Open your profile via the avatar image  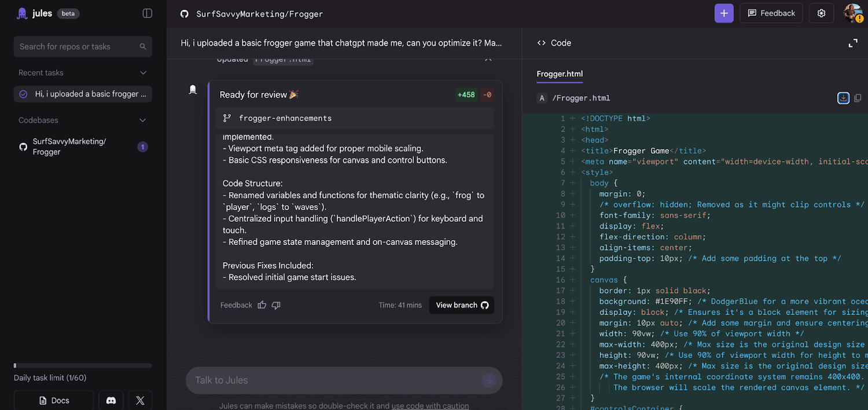tap(852, 13)
